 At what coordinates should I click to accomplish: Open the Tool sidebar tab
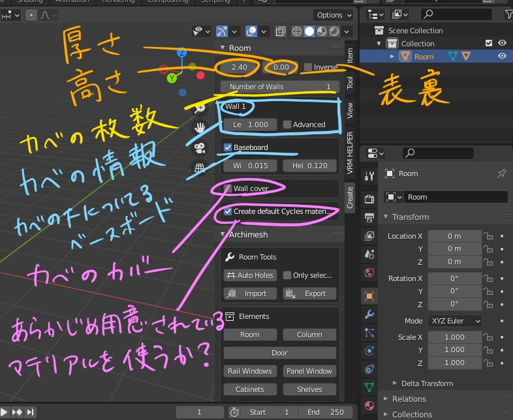(x=350, y=82)
